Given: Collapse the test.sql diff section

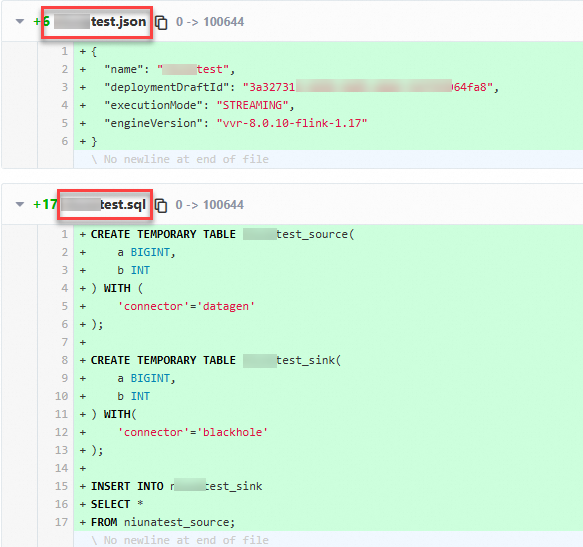Looking at the screenshot, I should coord(20,205).
